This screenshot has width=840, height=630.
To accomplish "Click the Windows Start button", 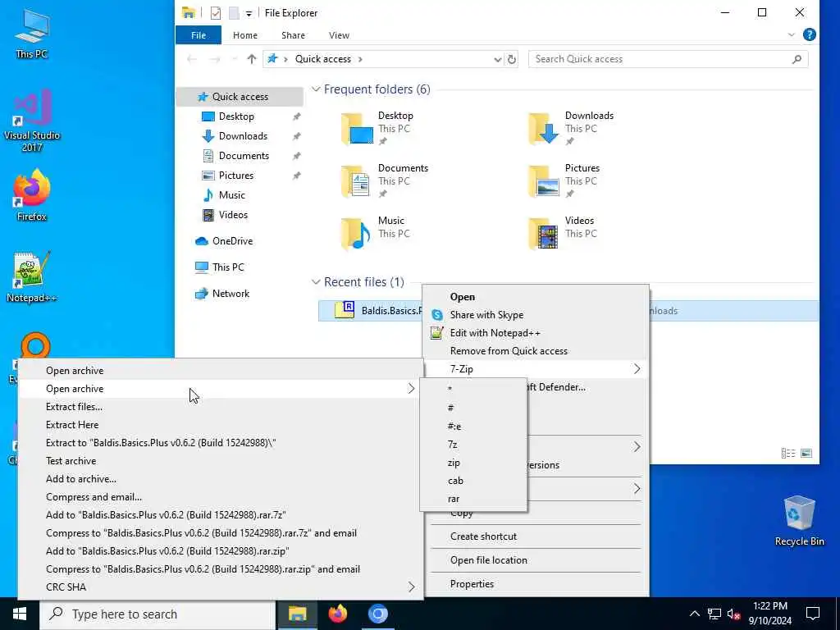I will point(20,614).
